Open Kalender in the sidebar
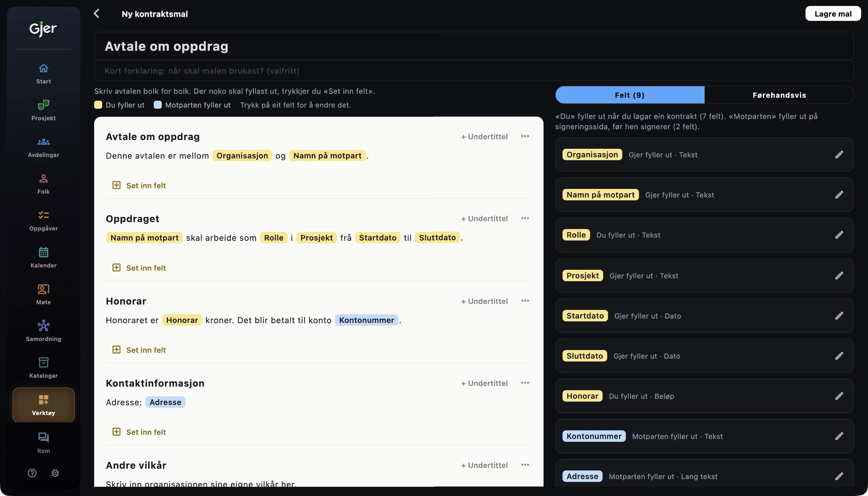 coord(43,258)
